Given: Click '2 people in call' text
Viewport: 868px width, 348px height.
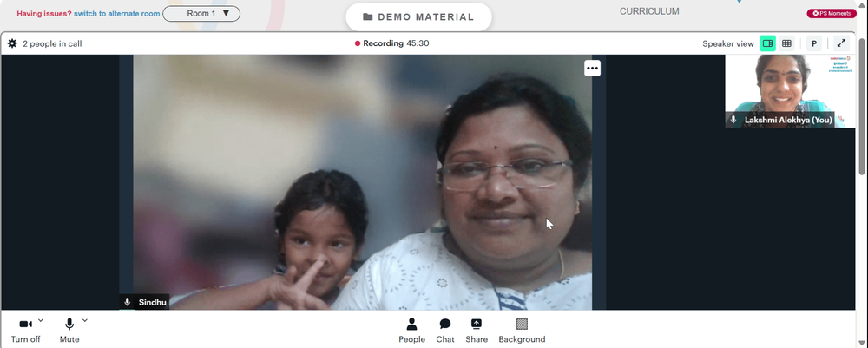Looking at the screenshot, I should [52, 43].
